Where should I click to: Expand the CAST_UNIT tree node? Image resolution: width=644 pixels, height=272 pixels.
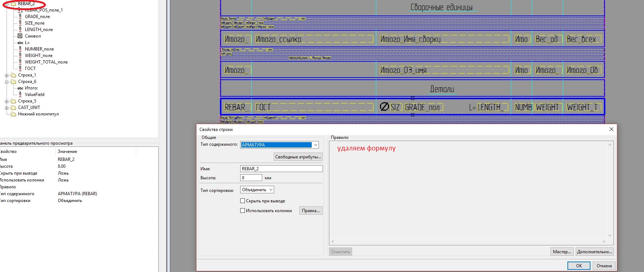(7, 108)
